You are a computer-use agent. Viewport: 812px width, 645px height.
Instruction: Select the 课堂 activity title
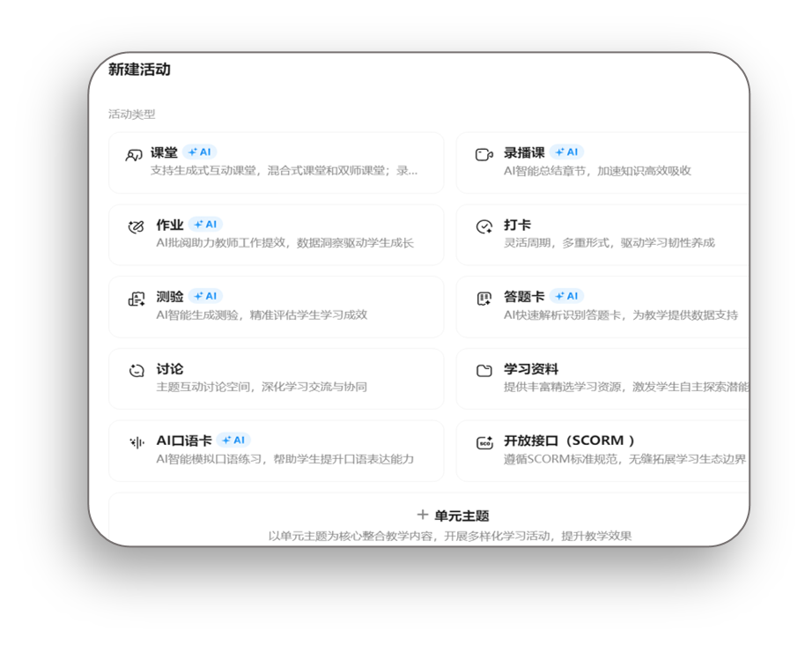[x=164, y=152]
